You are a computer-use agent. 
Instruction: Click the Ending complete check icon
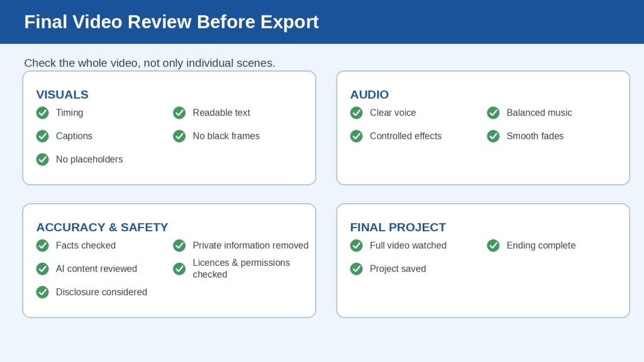click(493, 246)
